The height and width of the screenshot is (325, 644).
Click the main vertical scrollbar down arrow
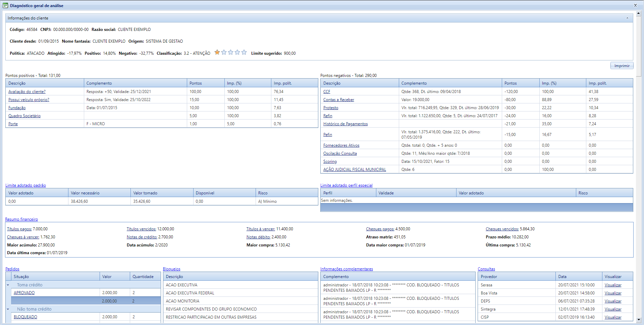click(638, 320)
